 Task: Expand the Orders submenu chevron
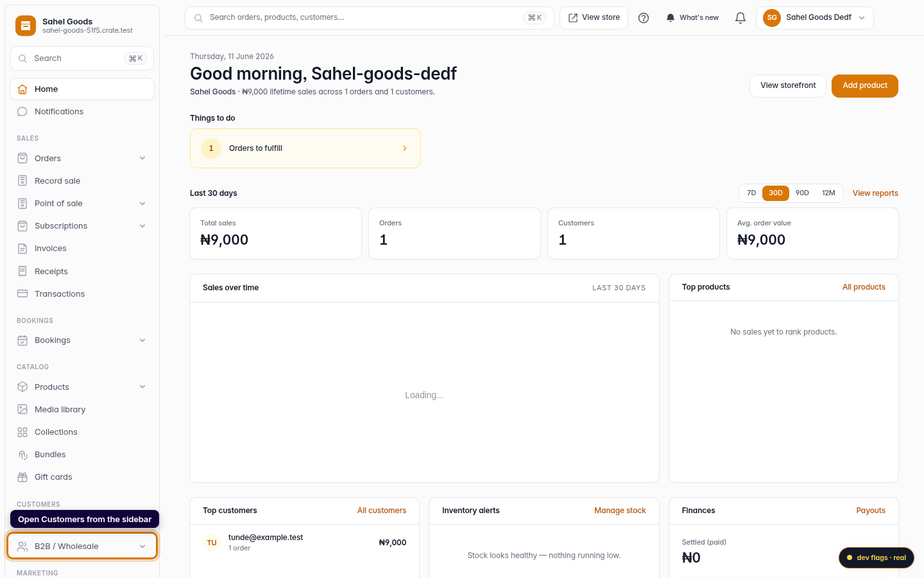point(142,158)
